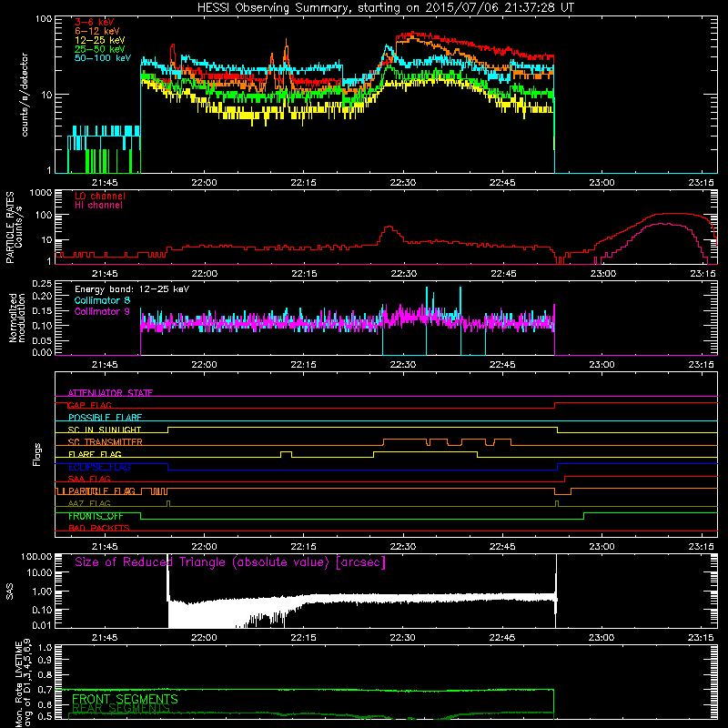Click the 'POSSIBLE FLARE' flag label
Screen dimensions: 728x728
(105, 418)
